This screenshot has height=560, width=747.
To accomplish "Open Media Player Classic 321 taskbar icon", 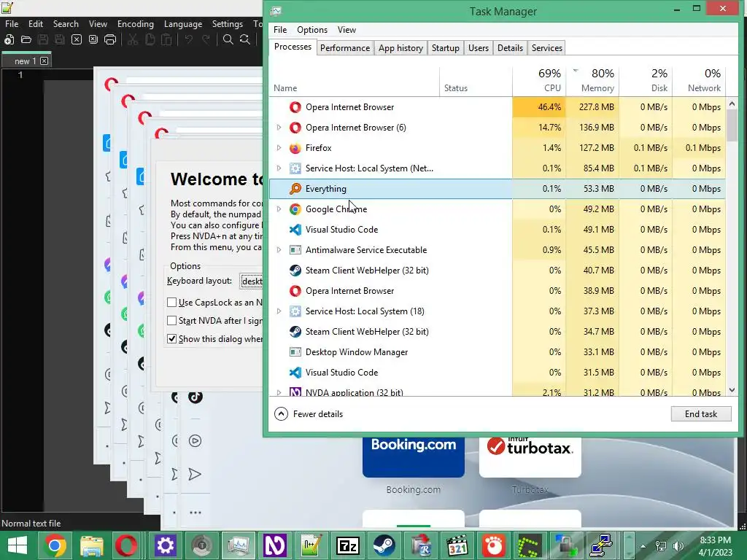I will click(x=457, y=546).
